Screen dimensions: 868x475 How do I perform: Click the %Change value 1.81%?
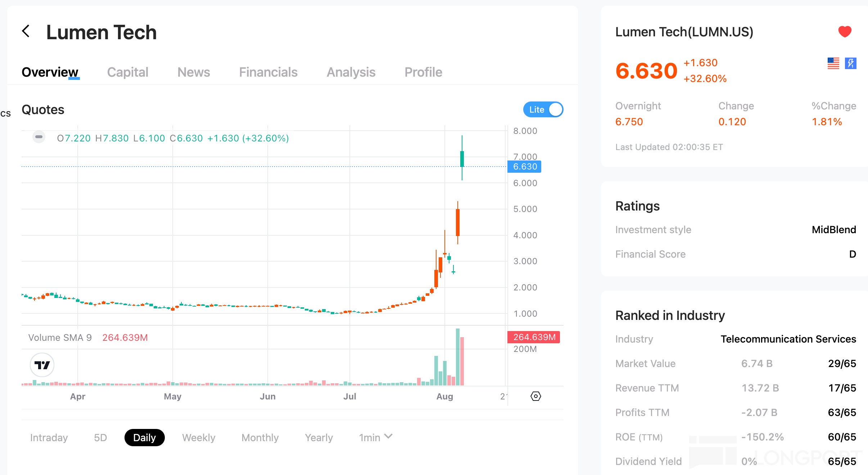click(827, 122)
